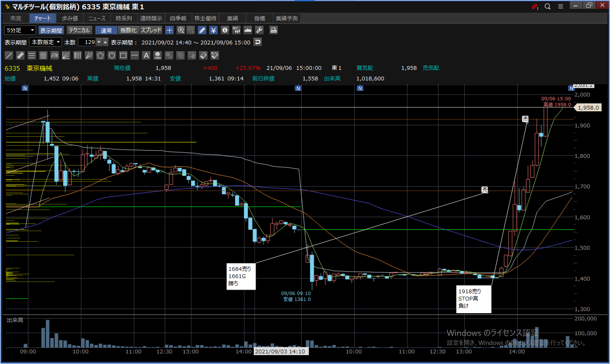Select the trend line drawing tool
Screen dimensions: 610x364
(x=9, y=55)
